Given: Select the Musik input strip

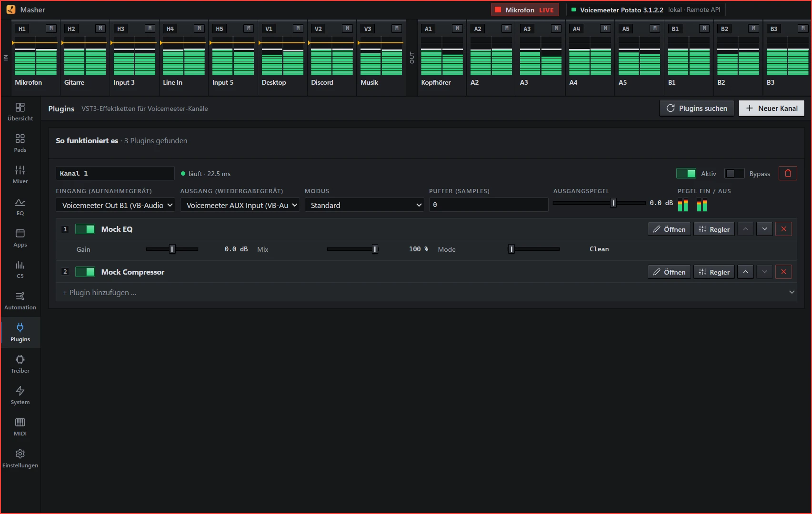Looking at the screenshot, I should (381, 58).
